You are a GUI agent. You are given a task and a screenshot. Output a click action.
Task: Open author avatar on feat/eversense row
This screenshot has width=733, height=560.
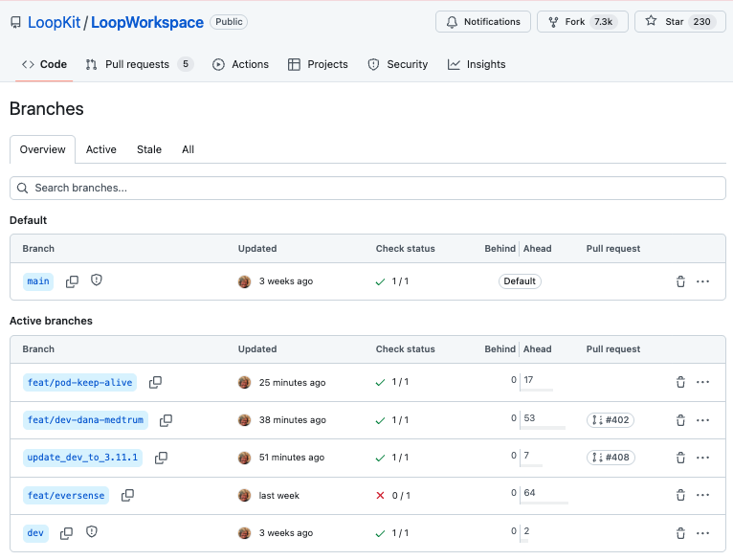[244, 496]
